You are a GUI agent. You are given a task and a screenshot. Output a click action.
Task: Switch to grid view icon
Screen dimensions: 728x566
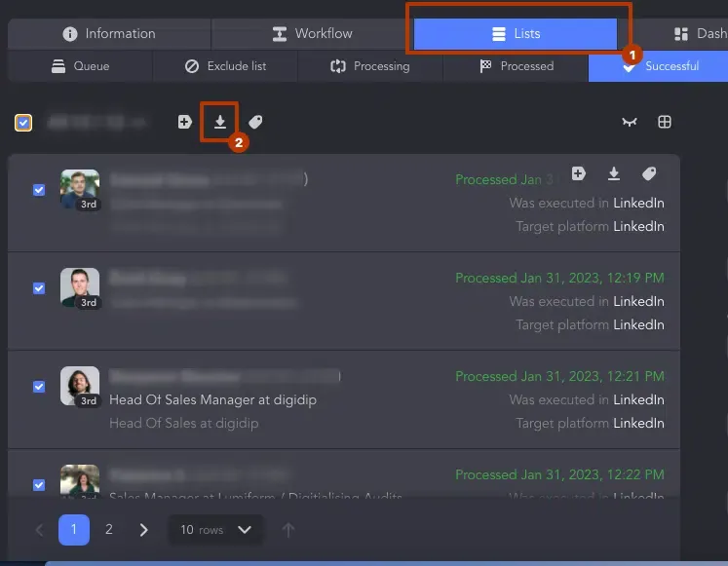pos(665,122)
